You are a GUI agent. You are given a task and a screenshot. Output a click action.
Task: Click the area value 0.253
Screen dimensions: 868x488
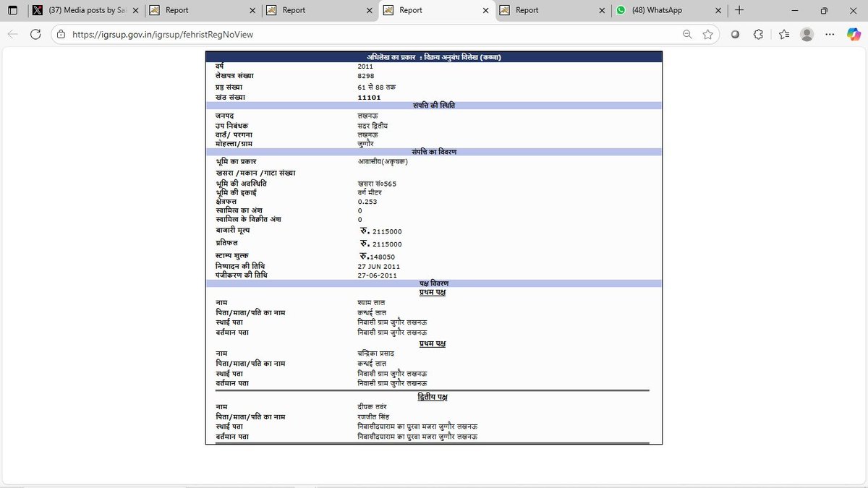pos(367,202)
